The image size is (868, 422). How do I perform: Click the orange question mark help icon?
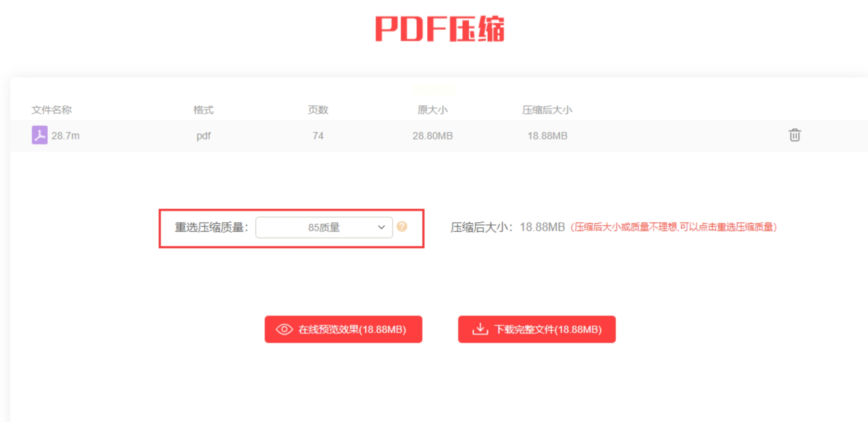pyautogui.click(x=402, y=227)
